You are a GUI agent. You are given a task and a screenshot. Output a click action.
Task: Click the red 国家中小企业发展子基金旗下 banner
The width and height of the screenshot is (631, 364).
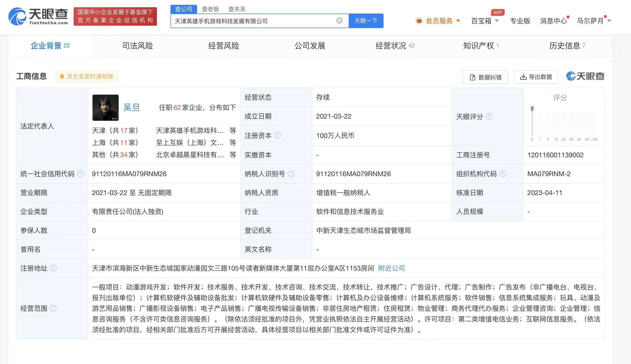pos(115,16)
